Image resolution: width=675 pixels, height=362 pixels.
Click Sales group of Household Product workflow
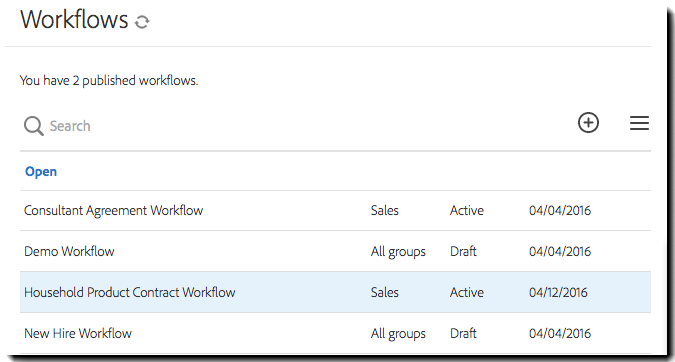pos(384,292)
